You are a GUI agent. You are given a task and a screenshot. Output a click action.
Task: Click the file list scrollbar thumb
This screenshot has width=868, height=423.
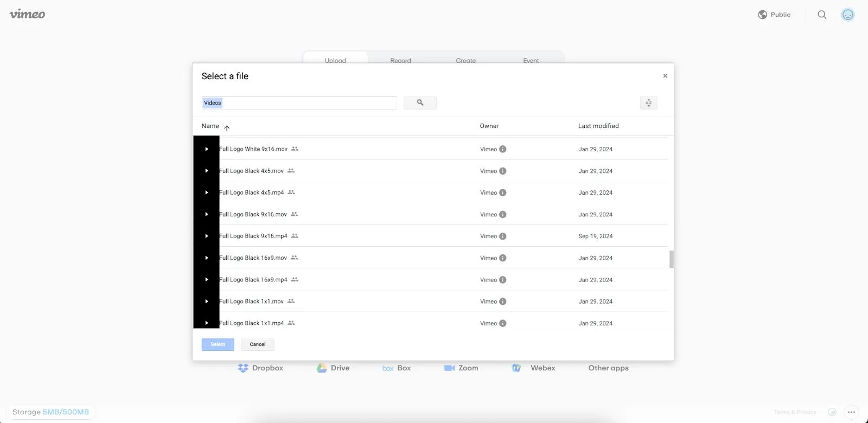click(x=672, y=259)
